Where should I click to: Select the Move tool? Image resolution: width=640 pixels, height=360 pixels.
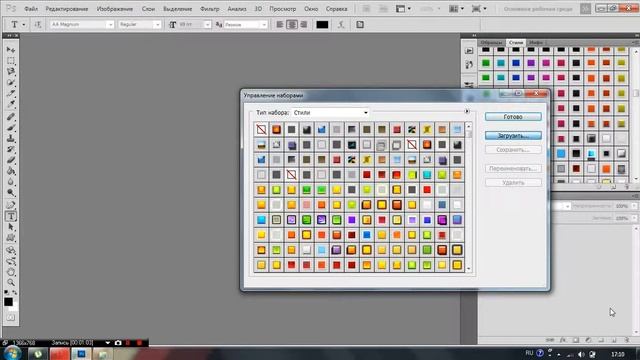point(11,50)
